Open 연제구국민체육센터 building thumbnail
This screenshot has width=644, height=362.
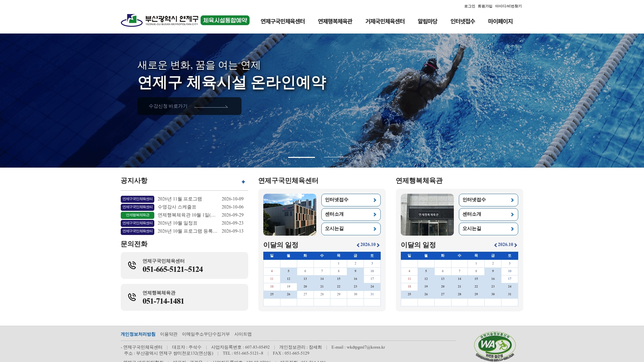click(290, 215)
